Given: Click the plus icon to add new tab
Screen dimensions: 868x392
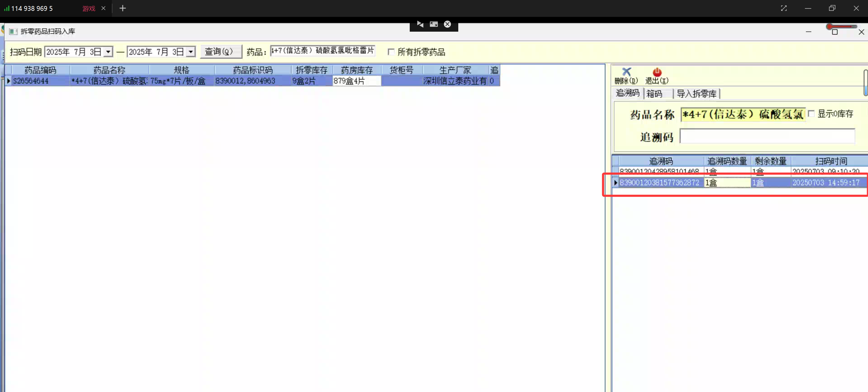Looking at the screenshot, I should pyautogui.click(x=123, y=8).
